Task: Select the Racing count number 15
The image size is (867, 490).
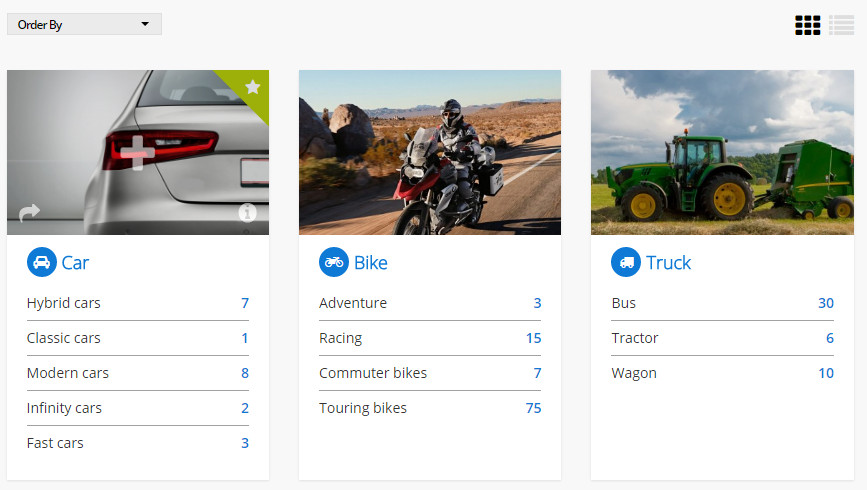Action: pos(534,338)
